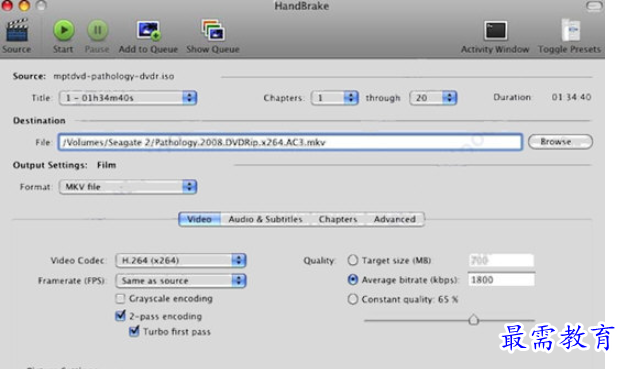This screenshot has height=369, width=623.
Task: Open the Advanced tab
Action: pos(395,219)
